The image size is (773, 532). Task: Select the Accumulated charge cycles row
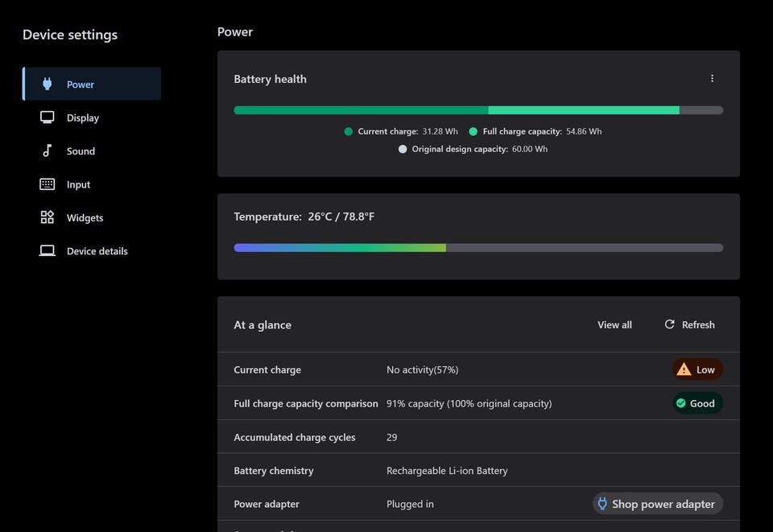click(478, 437)
